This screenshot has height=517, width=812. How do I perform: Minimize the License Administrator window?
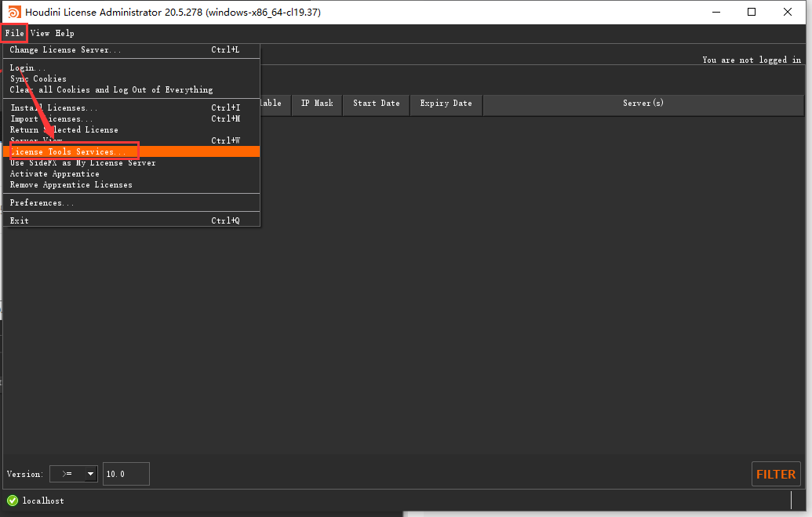716,12
